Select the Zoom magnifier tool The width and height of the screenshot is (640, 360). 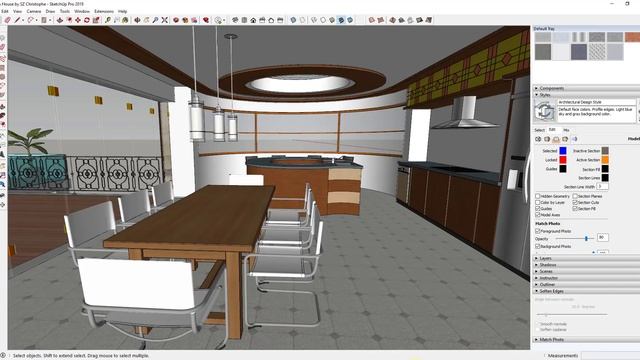[x=156, y=20]
